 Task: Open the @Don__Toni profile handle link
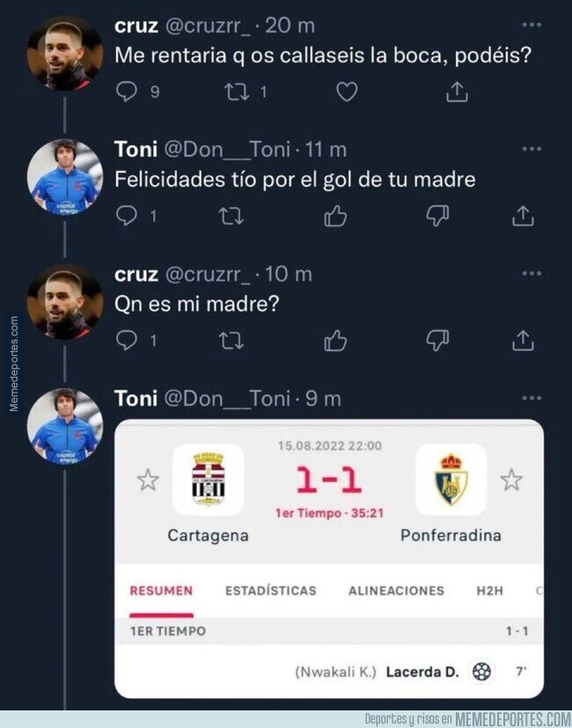(x=227, y=151)
